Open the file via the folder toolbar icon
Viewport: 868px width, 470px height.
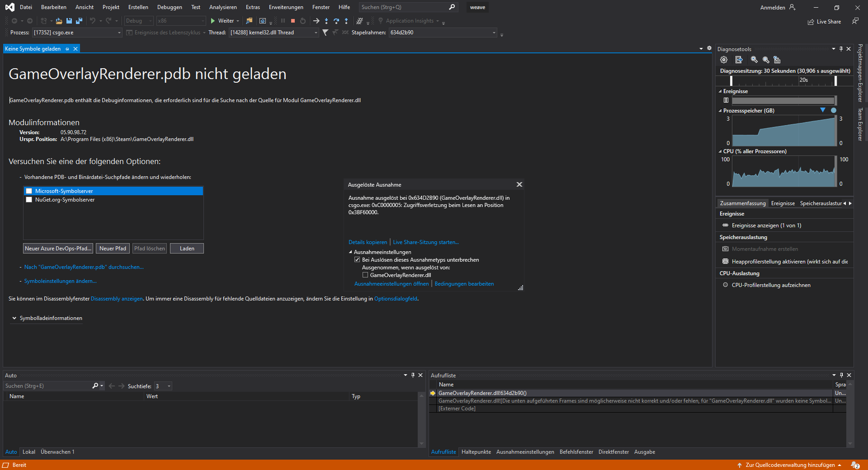(x=59, y=21)
